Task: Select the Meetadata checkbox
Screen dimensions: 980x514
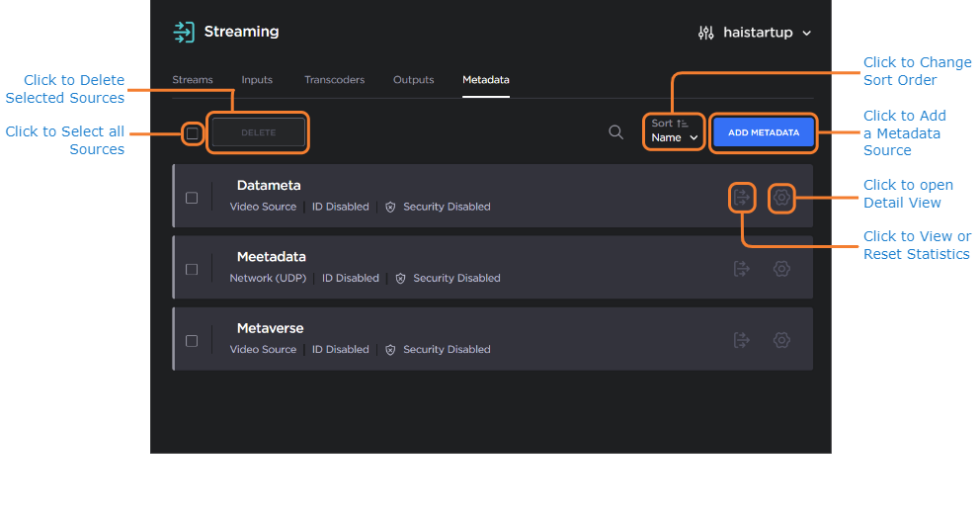Action: 192,269
